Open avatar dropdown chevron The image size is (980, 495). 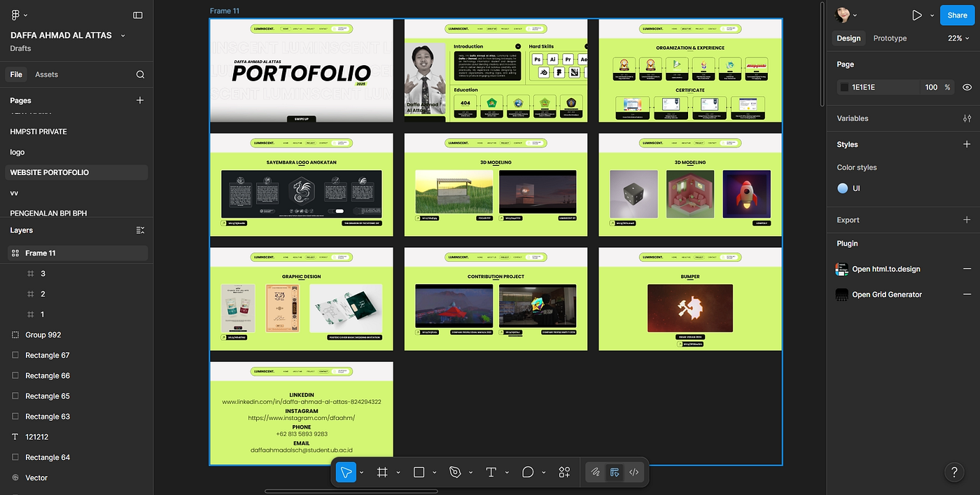855,15
